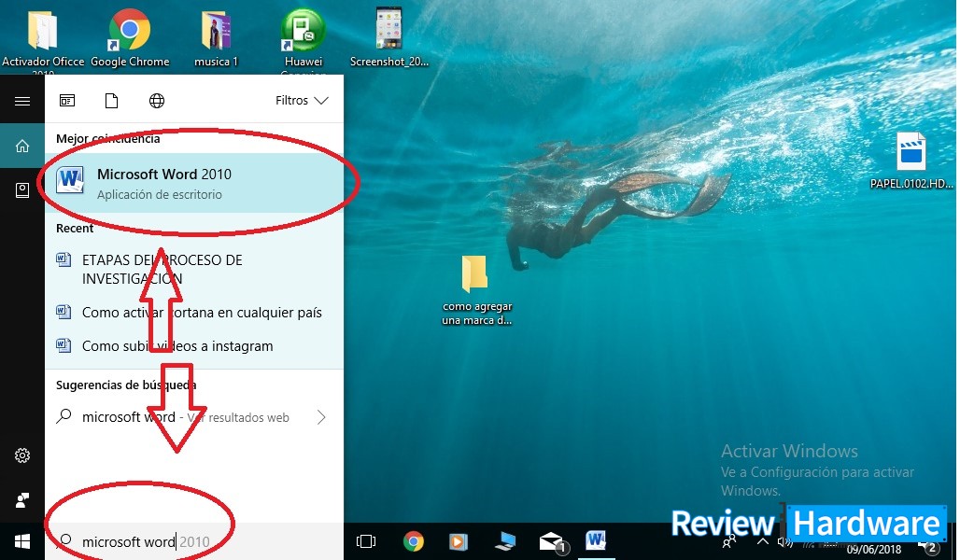Screen dimensions: 960x560
Task: Launch Google Chrome from the taskbar
Action: point(414,541)
